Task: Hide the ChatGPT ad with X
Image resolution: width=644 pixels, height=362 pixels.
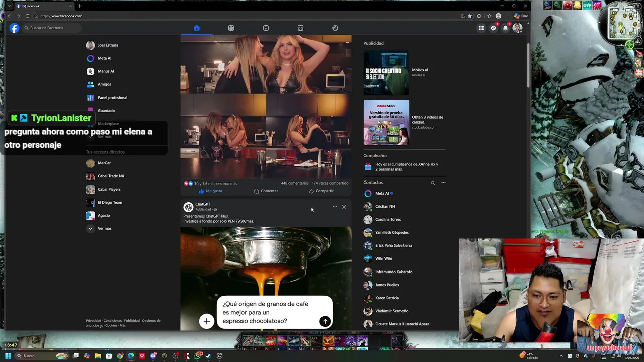Action: tap(344, 207)
